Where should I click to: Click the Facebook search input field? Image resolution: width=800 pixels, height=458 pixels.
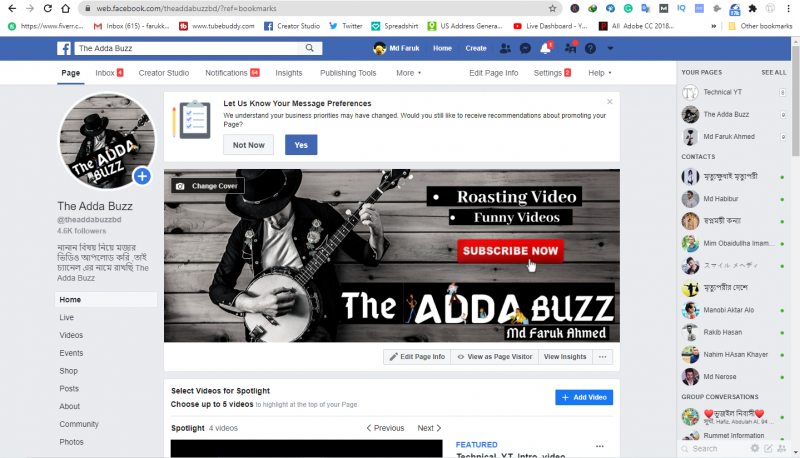(x=186, y=48)
